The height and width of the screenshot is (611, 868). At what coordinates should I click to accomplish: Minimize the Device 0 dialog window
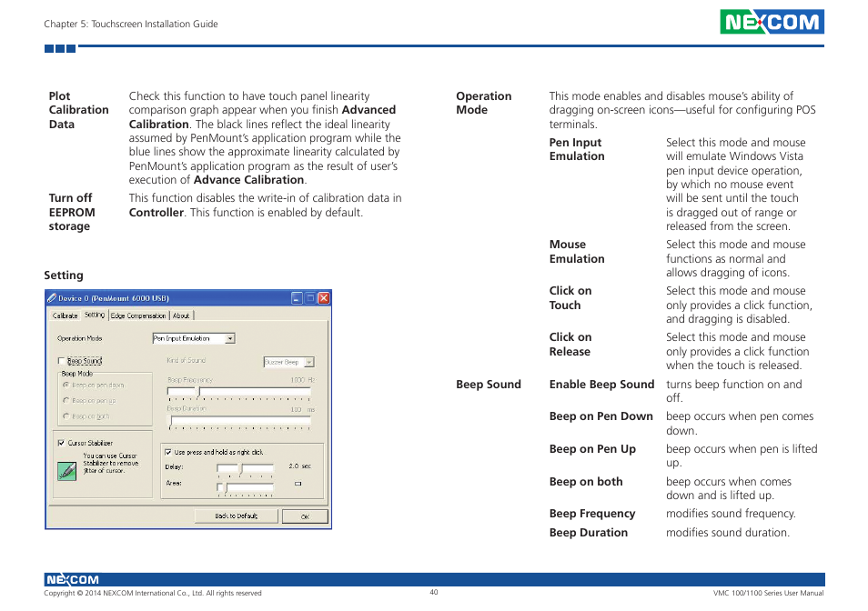pos(297,298)
